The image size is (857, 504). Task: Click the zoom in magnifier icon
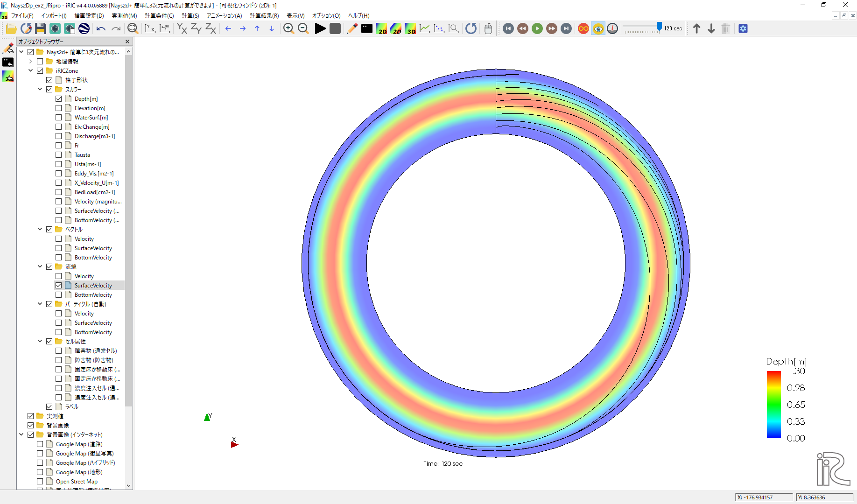[288, 29]
